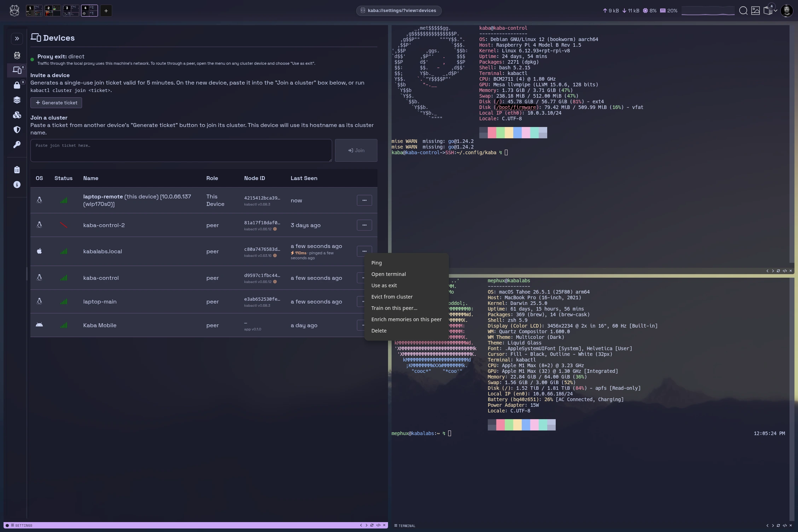The height and width of the screenshot is (532, 798).
Task: Go back in settings pane status bar
Action: pos(361,525)
